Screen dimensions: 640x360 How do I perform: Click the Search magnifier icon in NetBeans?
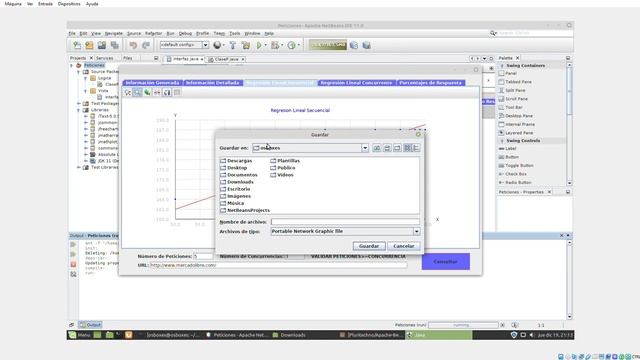click(x=493, y=33)
